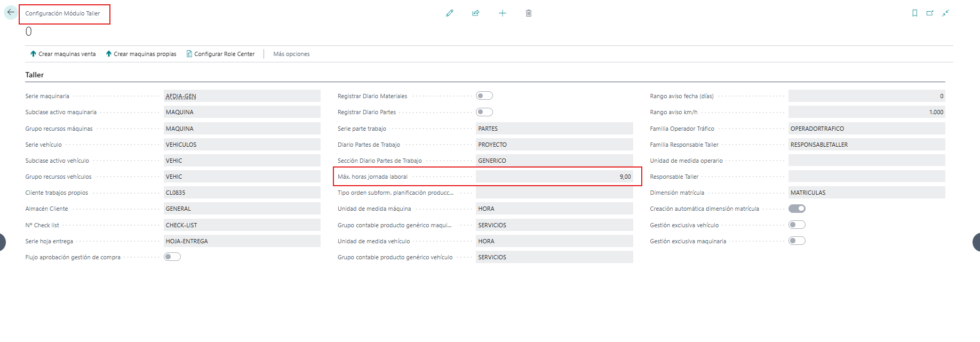
Task: Click Crear maquinas venta action
Action: click(63, 54)
